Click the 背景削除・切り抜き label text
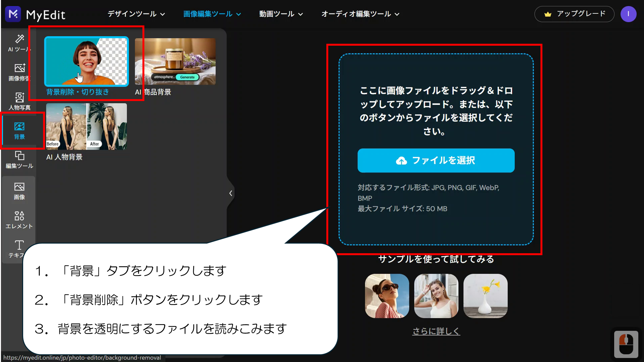Image resolution: width=644 pixels, height=362 pixels. point(77,92)
